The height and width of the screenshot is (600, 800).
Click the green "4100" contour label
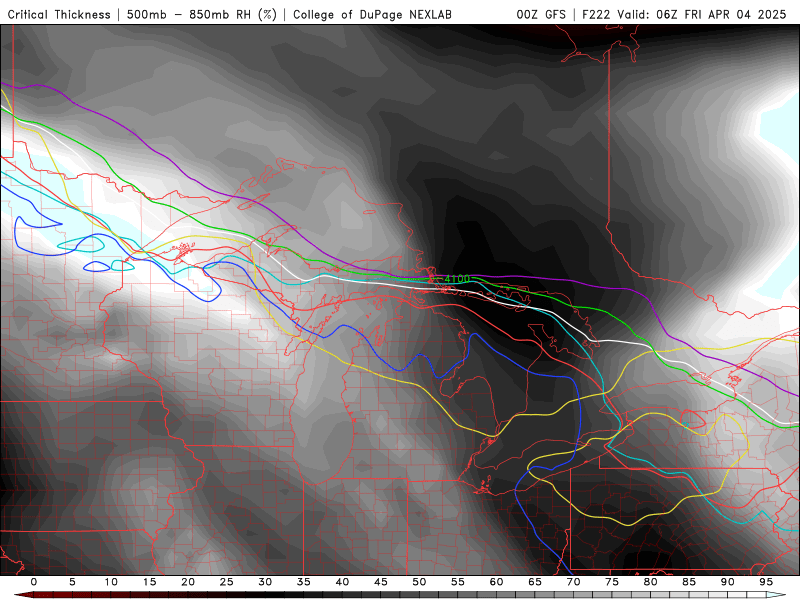point(457,279)
